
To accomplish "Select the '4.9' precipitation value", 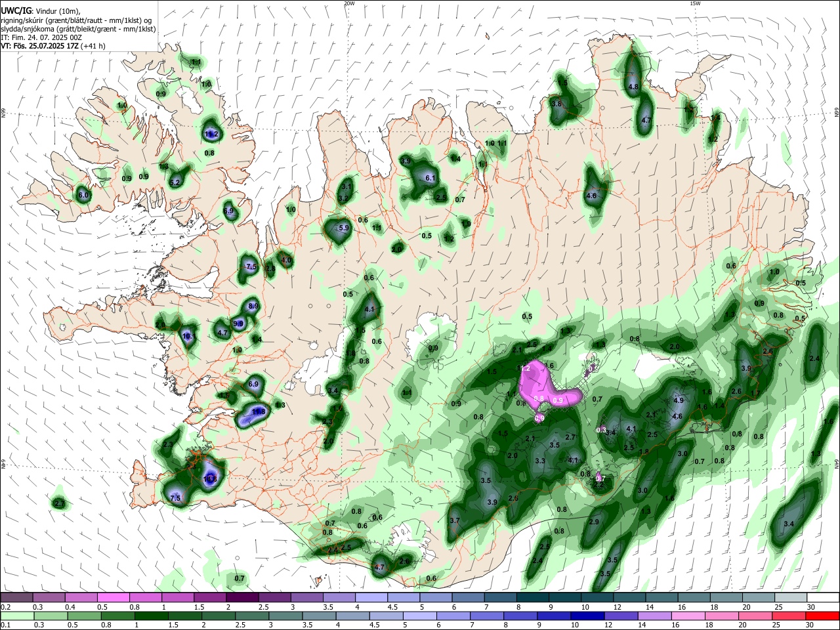I will pos(679,400).
